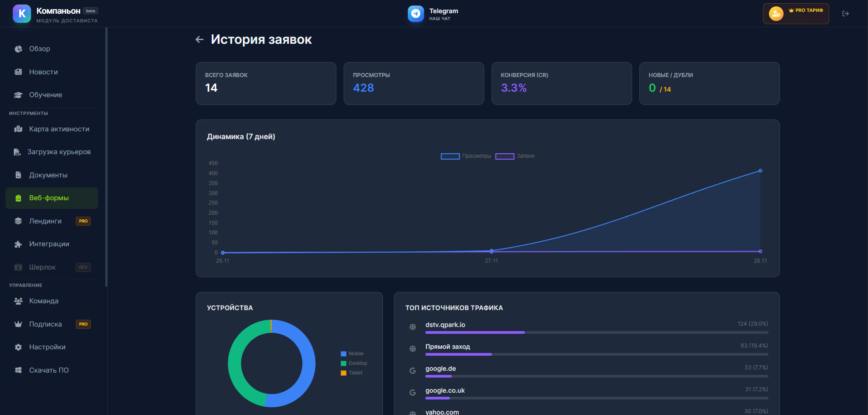Go to Веб-формы section
868x415 pixels.
coord(49,198)
